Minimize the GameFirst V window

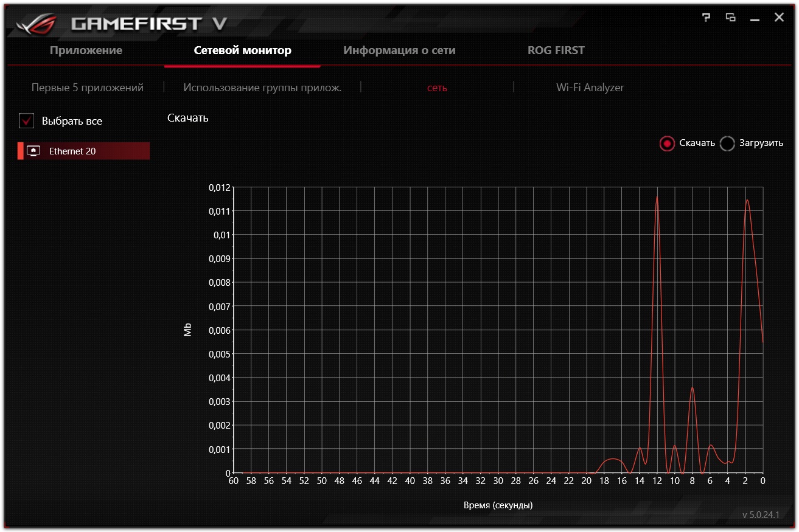tap(755, 20)
